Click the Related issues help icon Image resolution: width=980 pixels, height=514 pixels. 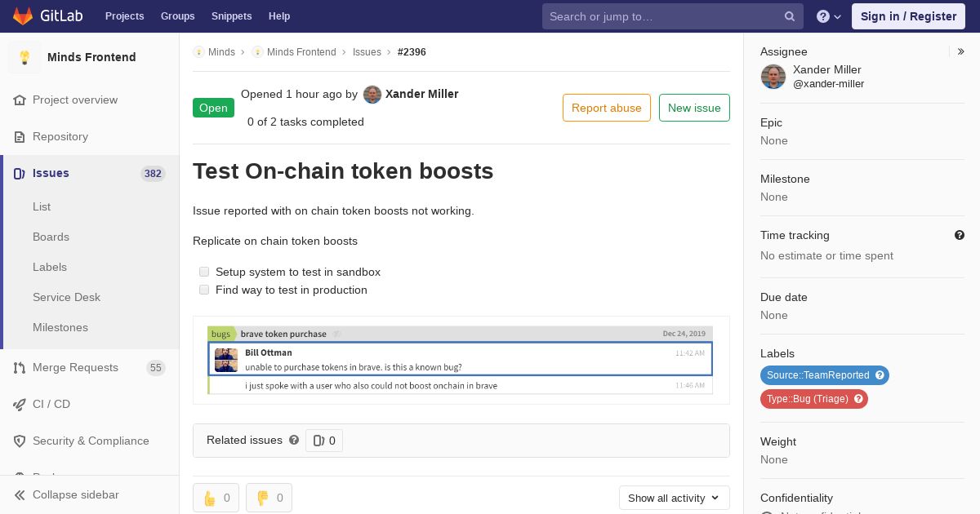pos(294,440)
